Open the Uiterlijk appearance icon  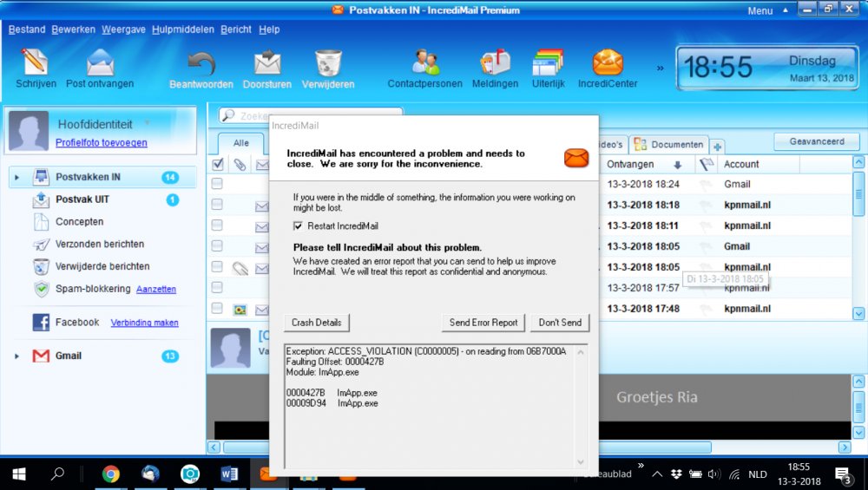pos(549,62)
